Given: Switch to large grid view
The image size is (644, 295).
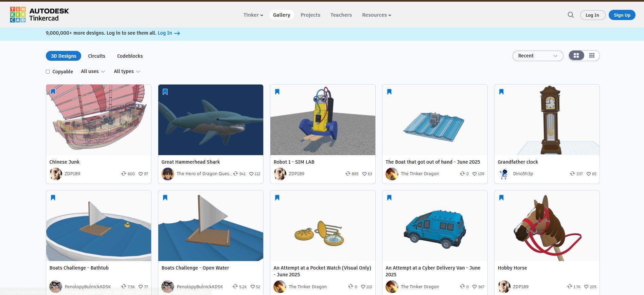Looking at the screenshot, I should [x=576, y=56].
